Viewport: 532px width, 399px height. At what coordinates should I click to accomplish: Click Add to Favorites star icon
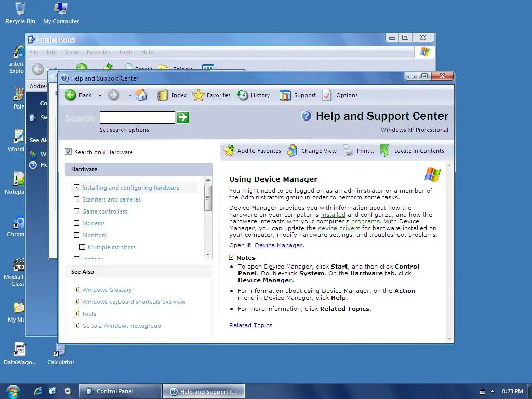tap(229, 151)
